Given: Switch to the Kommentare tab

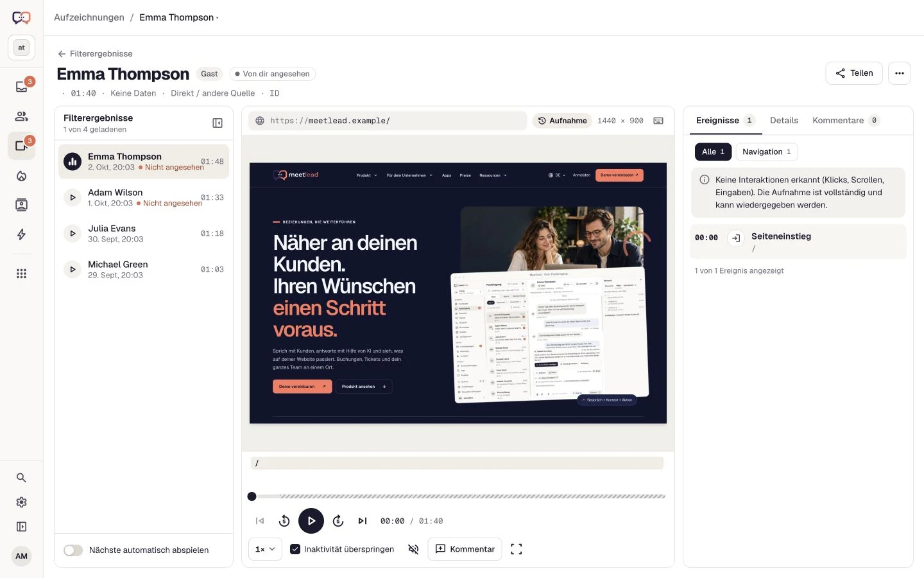Looking at the screenshot, I should tap(845, 121).
